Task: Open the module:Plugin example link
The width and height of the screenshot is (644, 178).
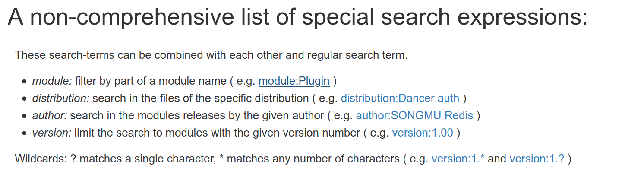Action: (x=294, y=81)
